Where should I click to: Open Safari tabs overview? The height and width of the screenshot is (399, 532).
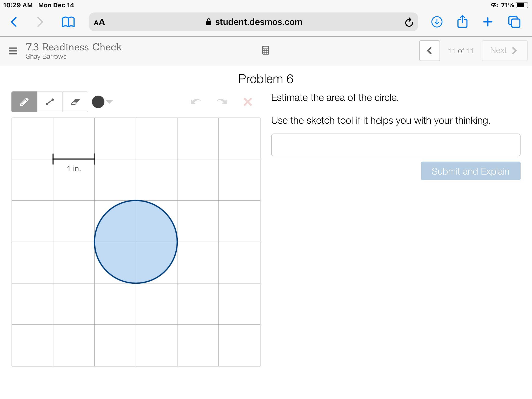coord(514,22)
